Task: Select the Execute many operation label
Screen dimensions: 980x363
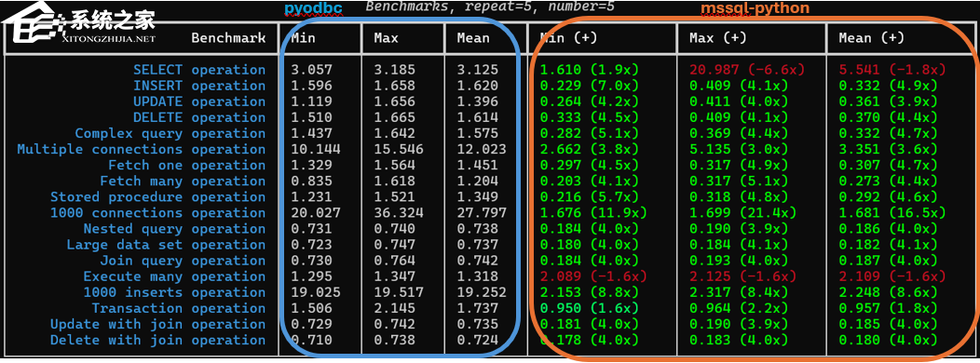Action: [174, 276]
